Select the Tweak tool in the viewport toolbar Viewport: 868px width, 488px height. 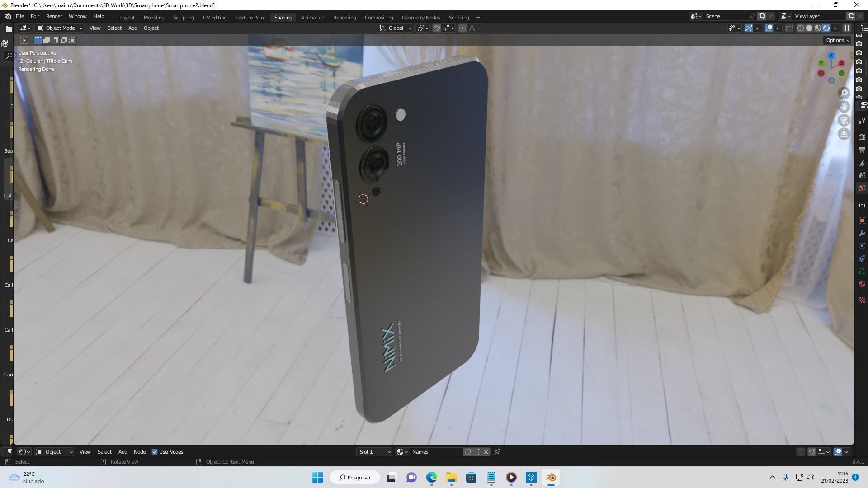click(x=24, y=40)
